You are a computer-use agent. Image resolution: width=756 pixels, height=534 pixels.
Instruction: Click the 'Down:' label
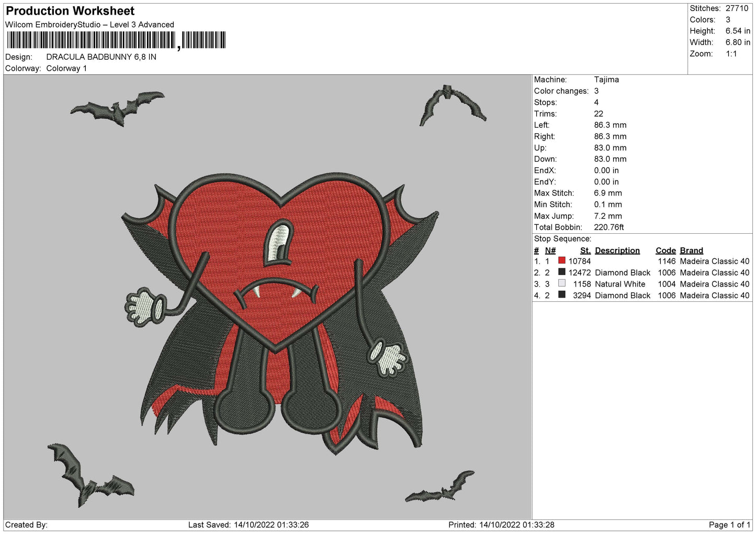coord(545,159)
